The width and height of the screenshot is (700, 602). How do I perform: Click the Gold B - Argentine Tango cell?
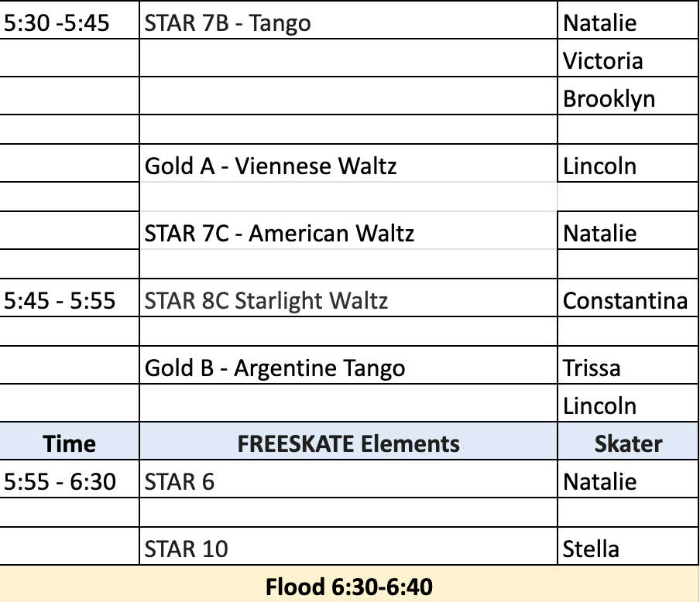[348, 365]
